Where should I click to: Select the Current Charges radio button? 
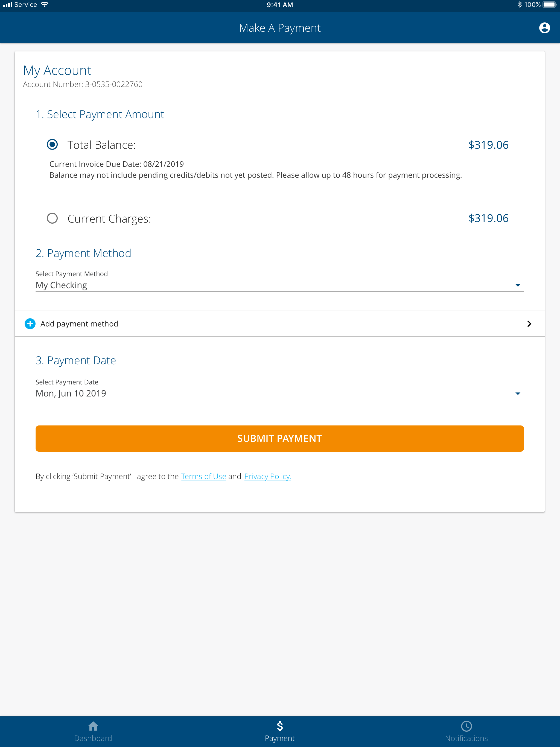52,218
